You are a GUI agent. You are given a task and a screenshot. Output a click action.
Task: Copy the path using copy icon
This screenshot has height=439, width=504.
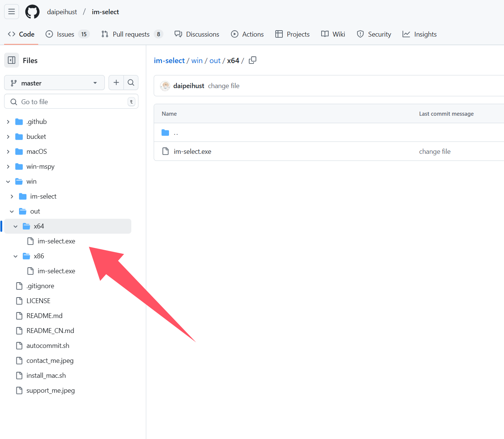(x=253, y=60)
